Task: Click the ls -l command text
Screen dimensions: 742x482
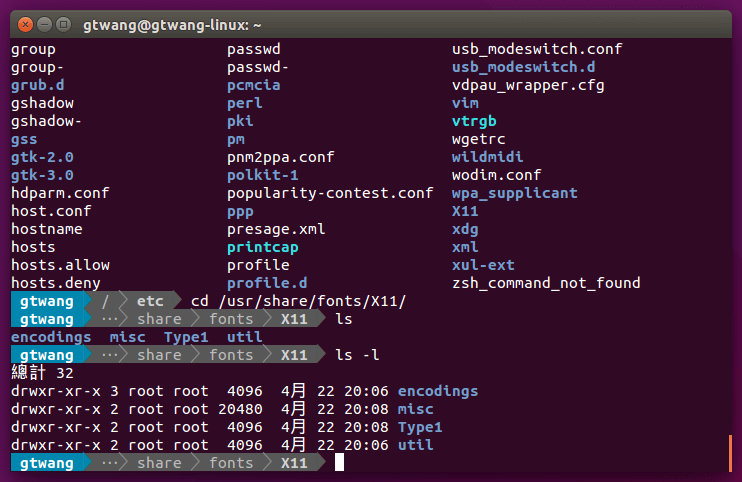Action: 357,355
